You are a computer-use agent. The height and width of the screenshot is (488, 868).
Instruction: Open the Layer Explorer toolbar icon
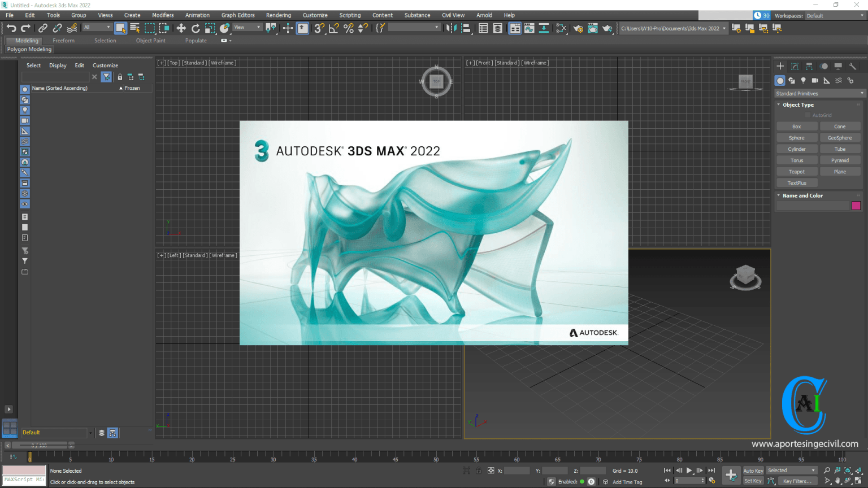click(x=498, y=28)
